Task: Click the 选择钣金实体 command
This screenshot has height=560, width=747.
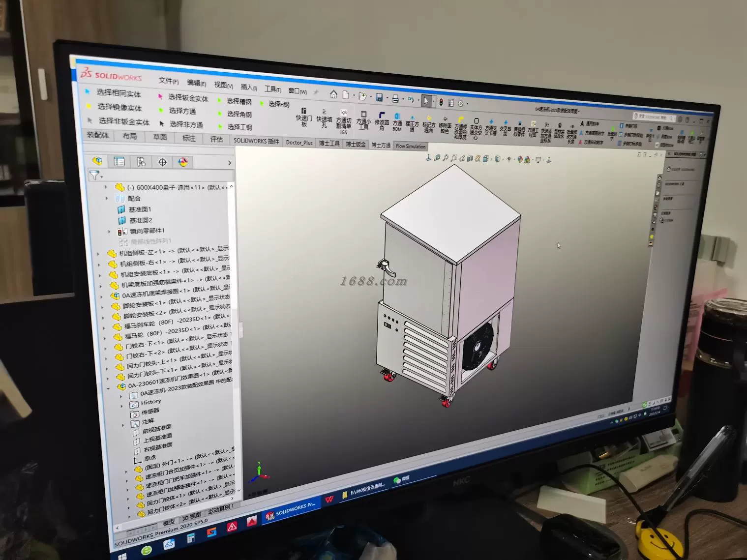Action: click(188, 97)
